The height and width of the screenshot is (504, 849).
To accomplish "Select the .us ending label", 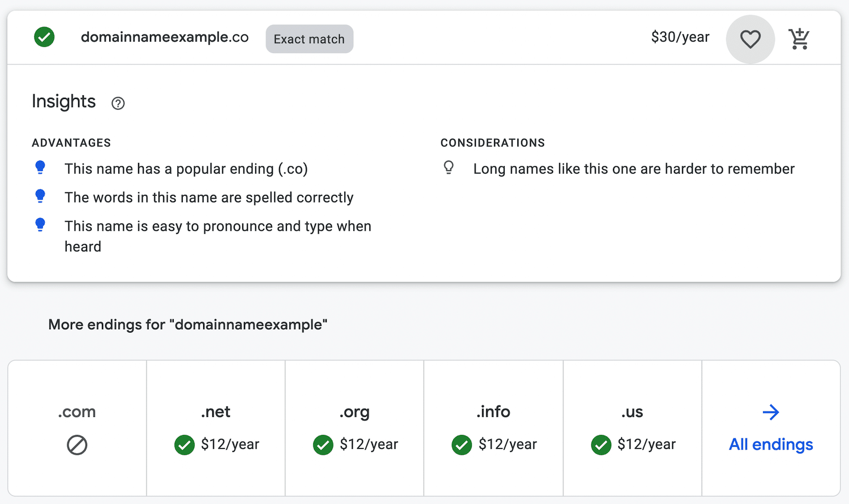I will [632, 412].
